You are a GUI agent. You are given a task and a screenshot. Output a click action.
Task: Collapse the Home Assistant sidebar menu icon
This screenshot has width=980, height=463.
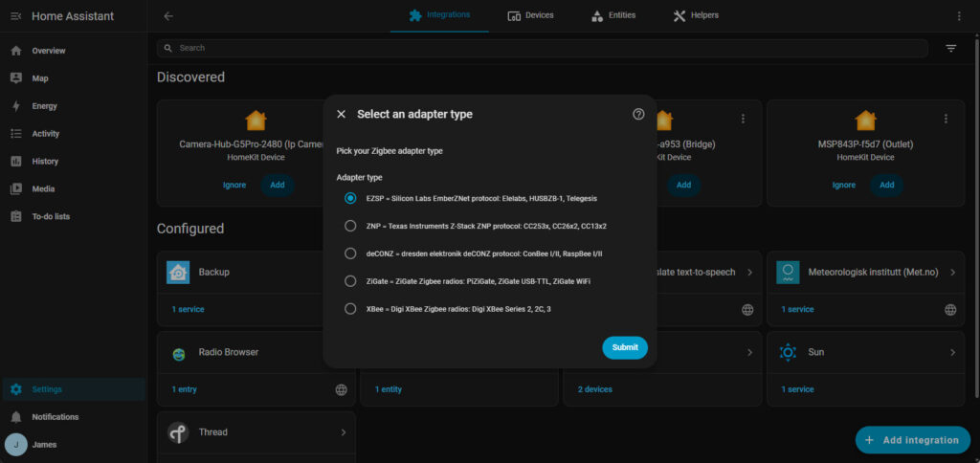pos(15,16)
